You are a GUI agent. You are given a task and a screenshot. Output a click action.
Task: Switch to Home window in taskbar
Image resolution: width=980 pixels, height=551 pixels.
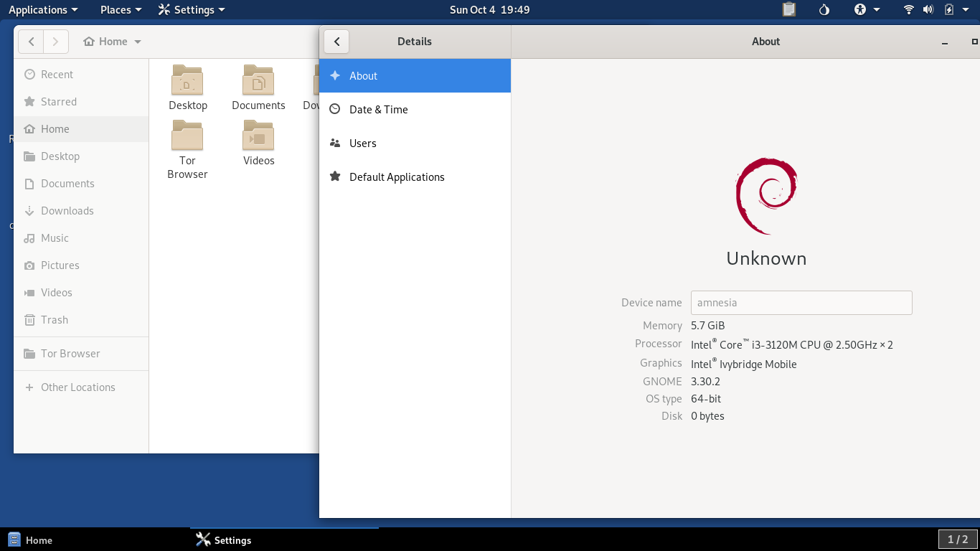tap(95, 540)
